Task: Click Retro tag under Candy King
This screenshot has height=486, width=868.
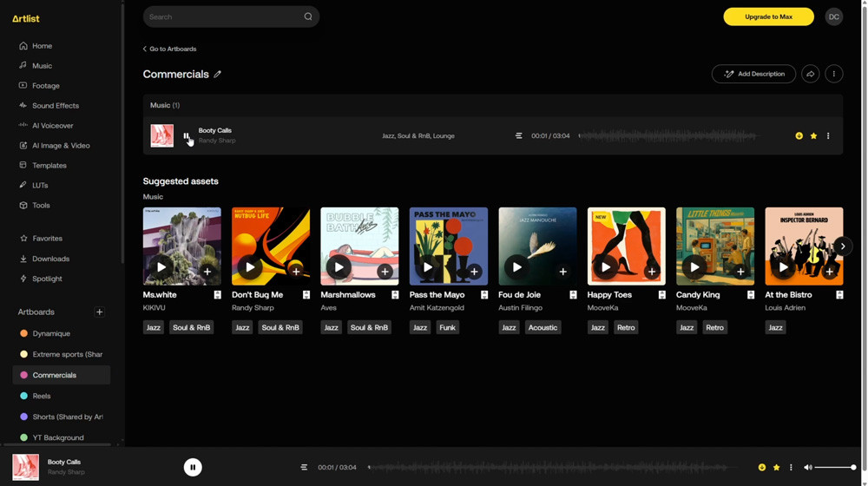Action: pyautogui.click(x=714, y=328)
